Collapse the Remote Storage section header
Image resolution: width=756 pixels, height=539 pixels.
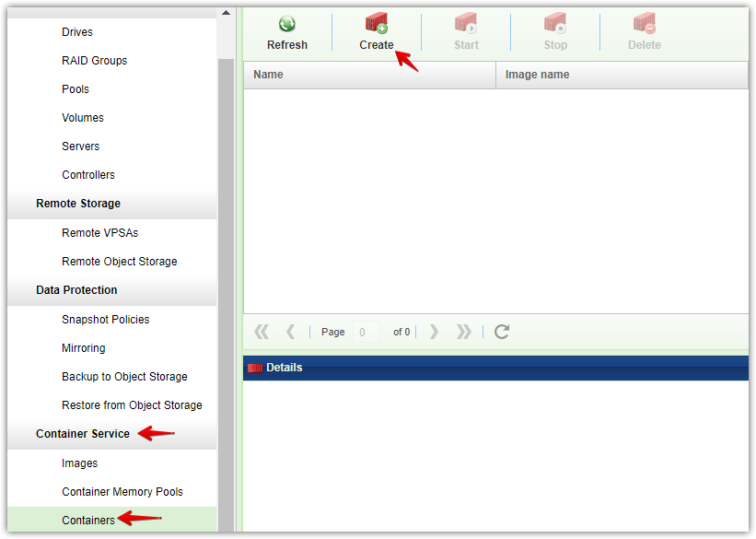coord(111,204)
